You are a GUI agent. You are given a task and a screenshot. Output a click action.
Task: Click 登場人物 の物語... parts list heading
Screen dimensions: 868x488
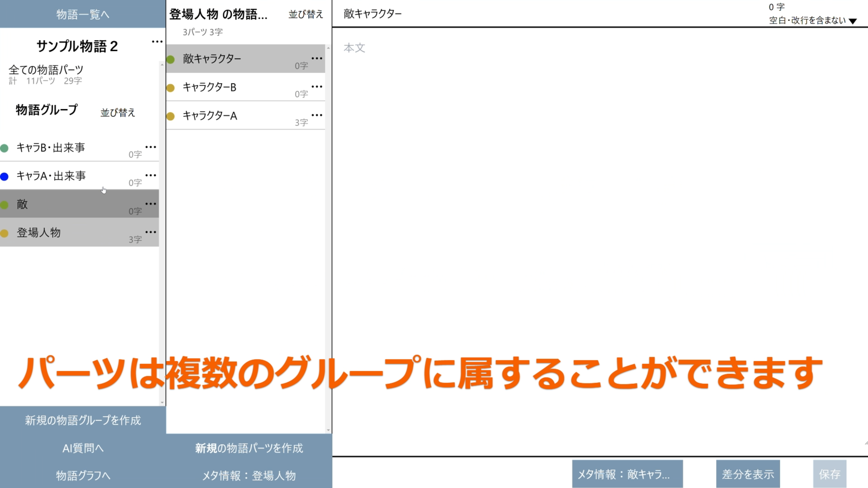[218, 14]
